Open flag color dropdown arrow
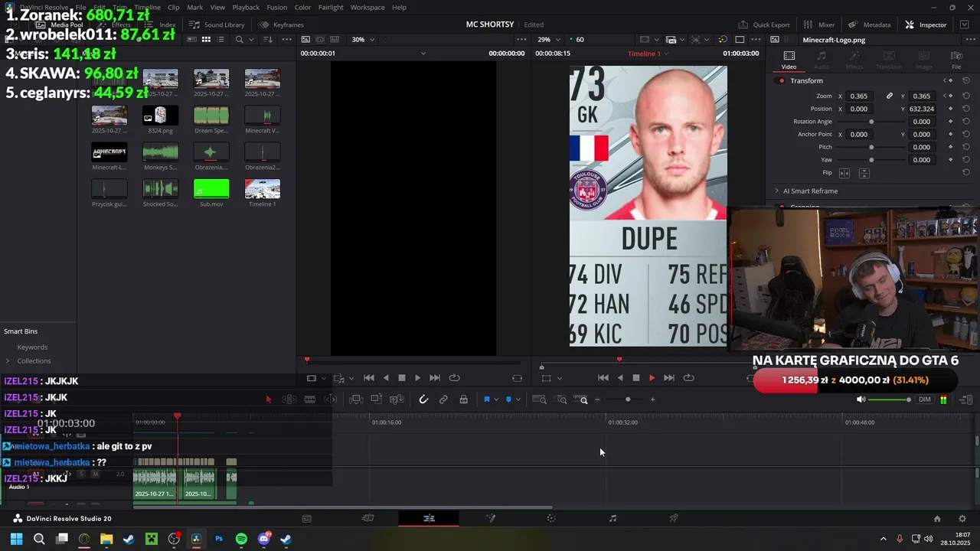Image resolution: width=980 pixels, height=551 pixels. (x=496, y=399)
